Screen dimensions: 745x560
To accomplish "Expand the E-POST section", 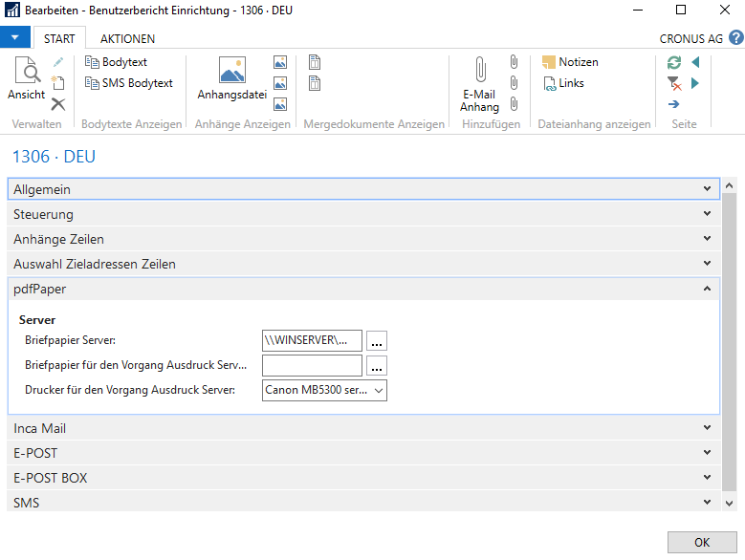I will (x=364, y=453).
